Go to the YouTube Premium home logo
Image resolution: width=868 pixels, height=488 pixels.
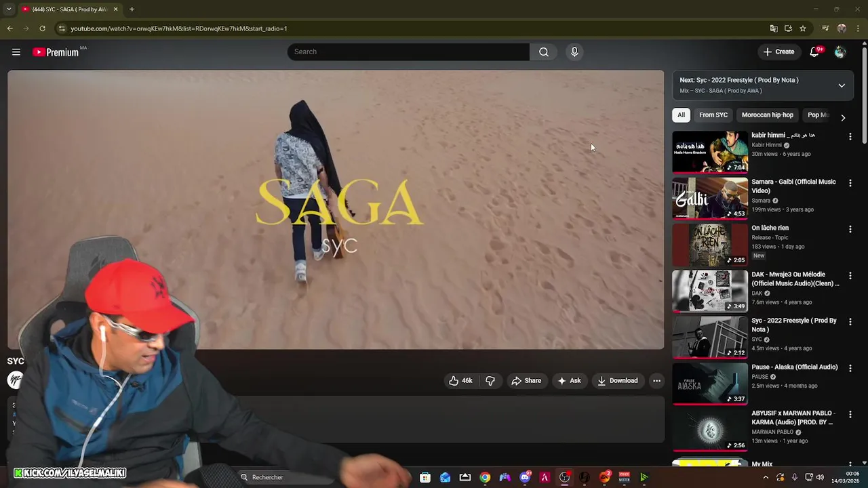click(x=56, y=52)
